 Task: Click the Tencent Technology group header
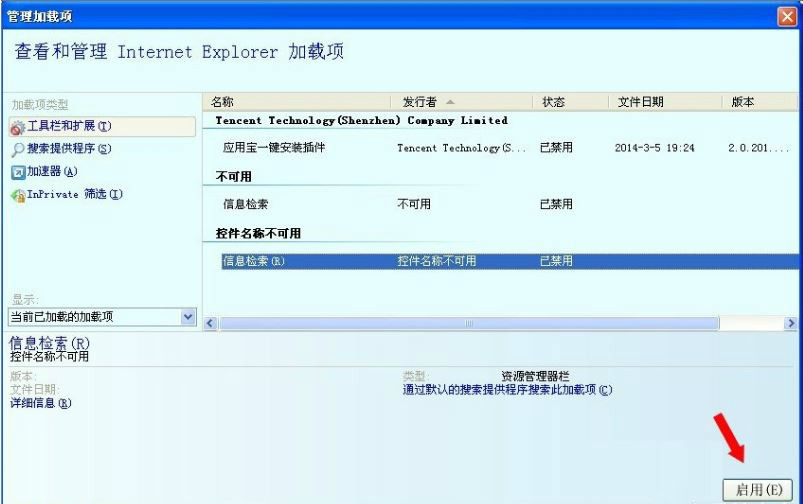[x=362, y=120]
